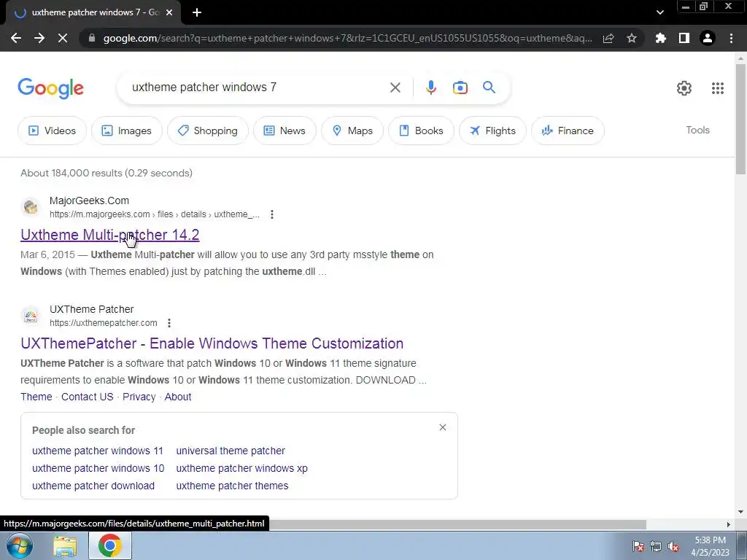
Task: Clear the search box text
Action: (395, 87)
